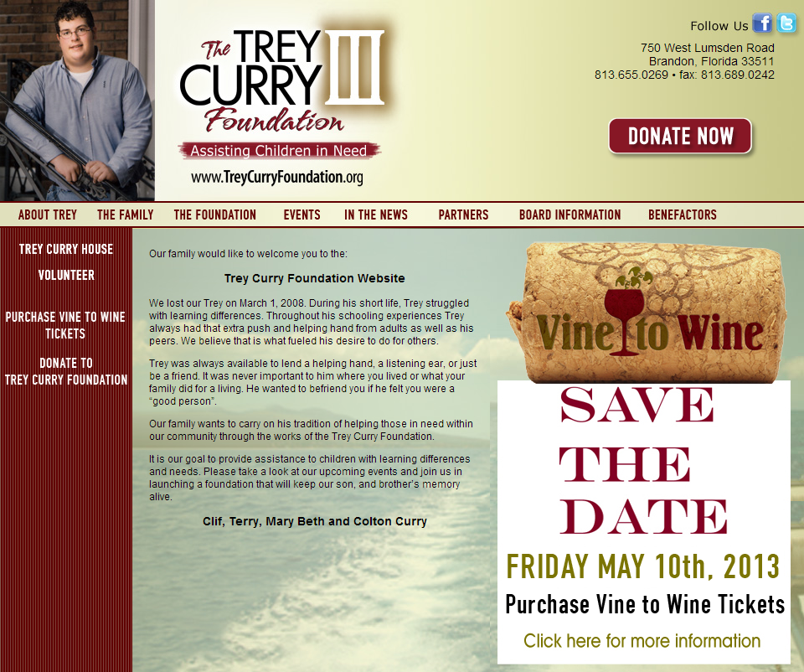The height and width of the screenshot is (672, 804).
Task: Go to the Events page
Action: [301, 215]
